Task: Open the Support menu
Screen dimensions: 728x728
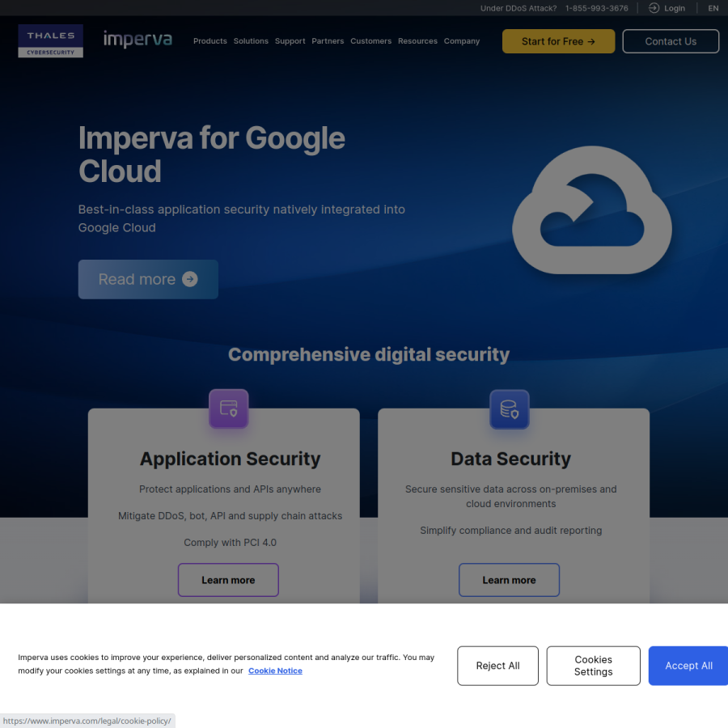Action: click(x=290, y=41)
